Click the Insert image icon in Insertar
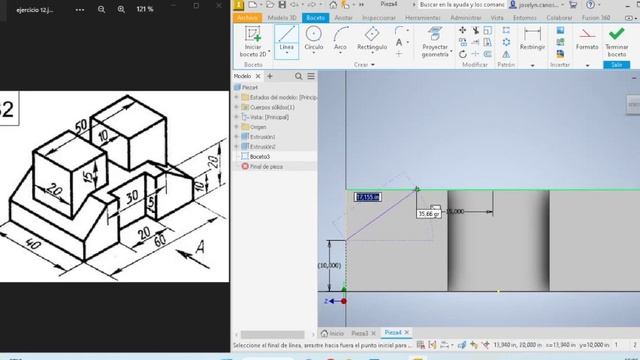 [560, 30]
